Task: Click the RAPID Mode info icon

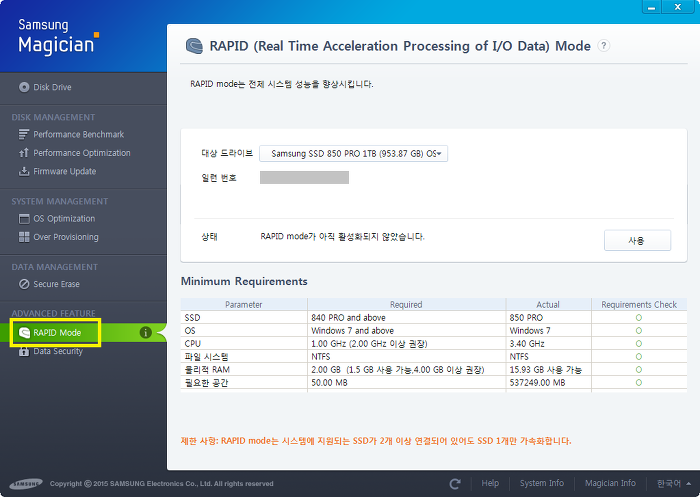Action: [x=146, y=333]
